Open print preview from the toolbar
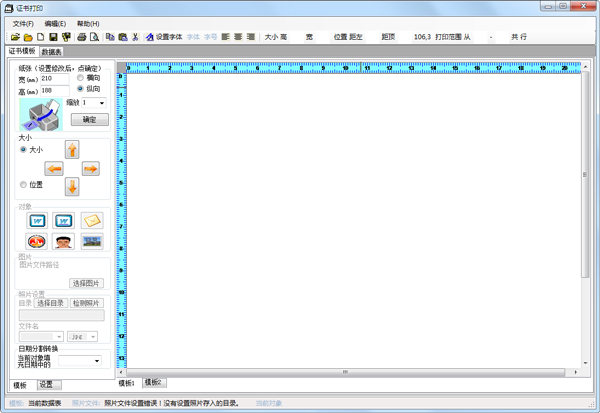 coord(94,37)
